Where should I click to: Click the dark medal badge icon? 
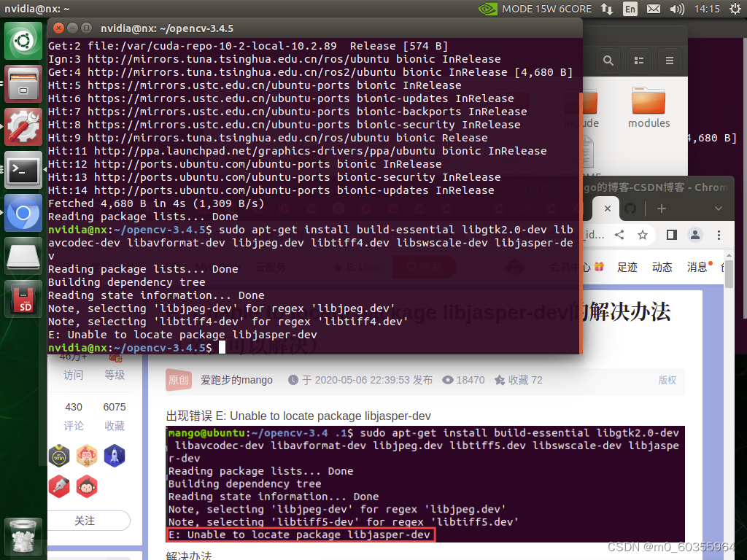(59, 456)
